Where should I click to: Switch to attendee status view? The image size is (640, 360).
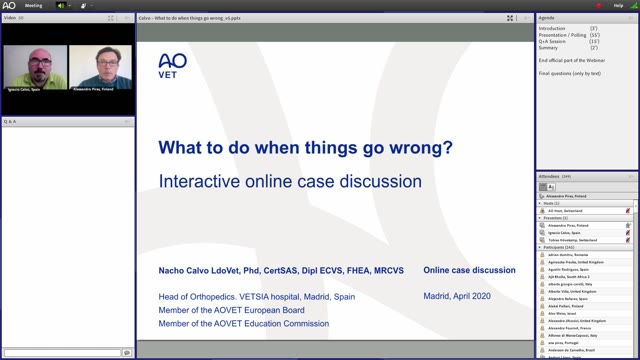coord(551,187)
